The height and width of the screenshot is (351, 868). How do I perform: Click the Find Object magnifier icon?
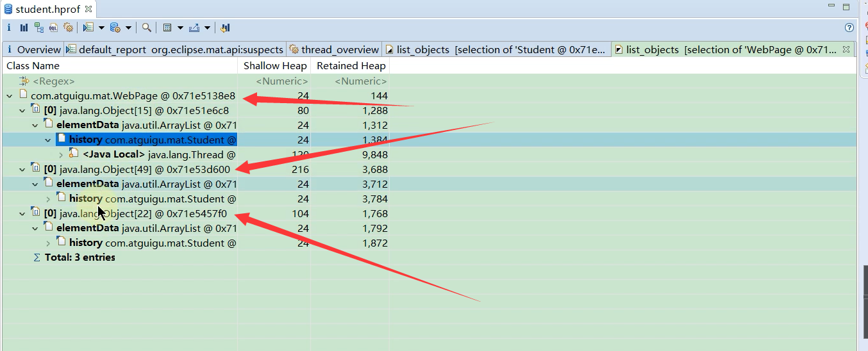tap(147, 28)
